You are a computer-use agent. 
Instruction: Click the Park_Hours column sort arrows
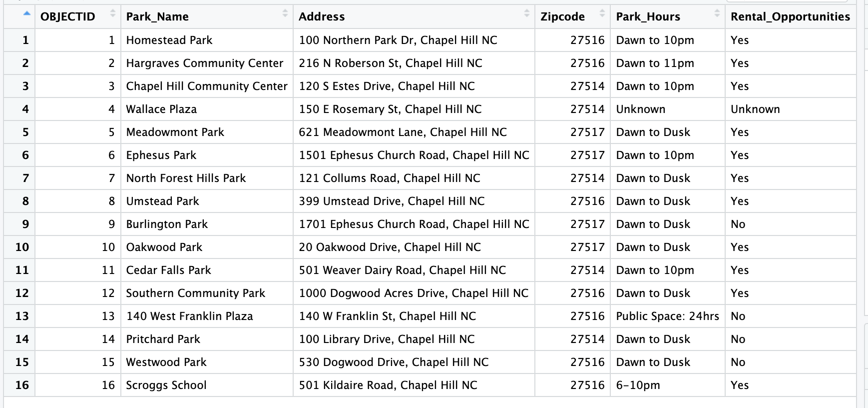pos(717,13)
